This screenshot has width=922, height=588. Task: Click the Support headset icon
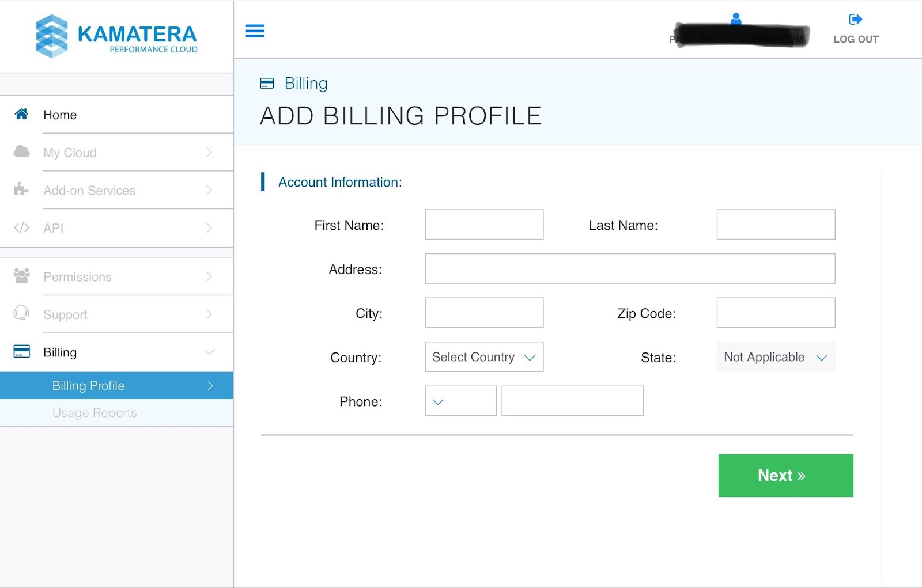point(21,313)
